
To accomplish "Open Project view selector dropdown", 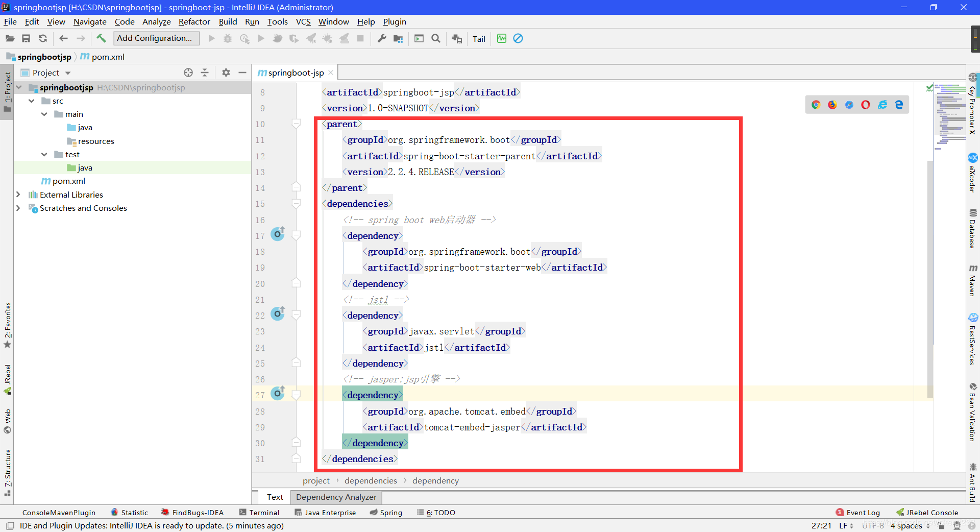I will 51,72.
